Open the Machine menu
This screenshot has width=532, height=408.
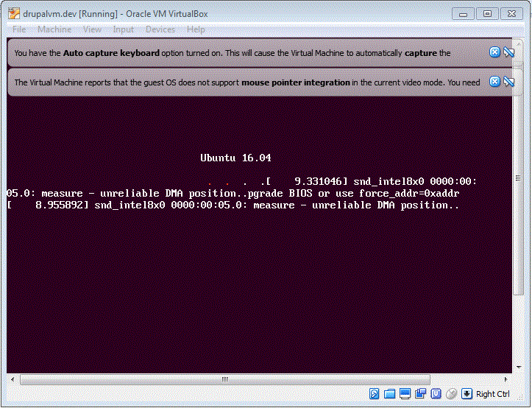point(54,29)
